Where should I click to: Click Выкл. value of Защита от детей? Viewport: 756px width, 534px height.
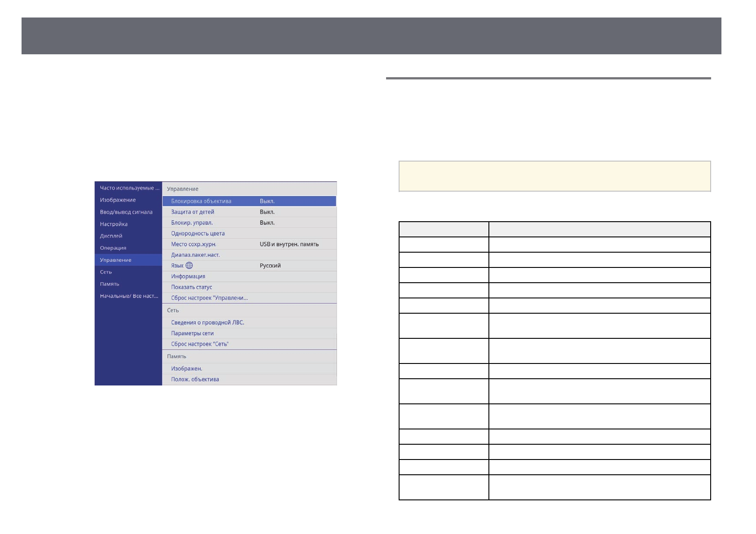tap(267, 212)
